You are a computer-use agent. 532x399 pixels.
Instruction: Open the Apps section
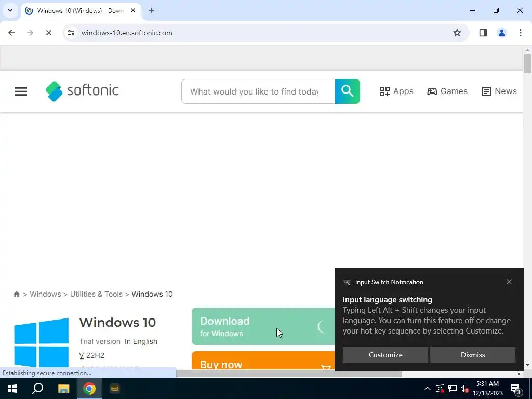(x=396, y=91)
